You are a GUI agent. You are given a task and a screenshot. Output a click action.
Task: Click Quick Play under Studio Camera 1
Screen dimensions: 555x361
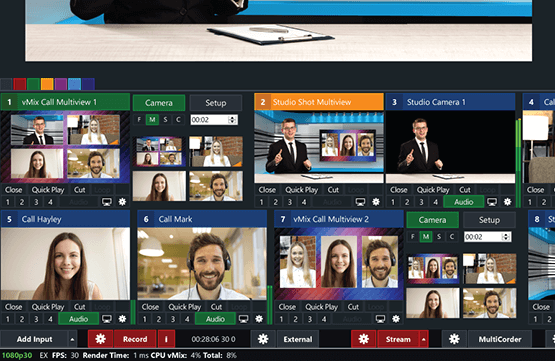433,190
